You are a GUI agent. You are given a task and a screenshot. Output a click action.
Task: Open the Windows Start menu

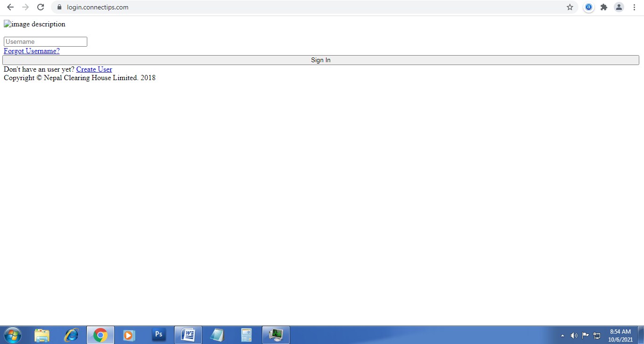[x=13, y=335]
